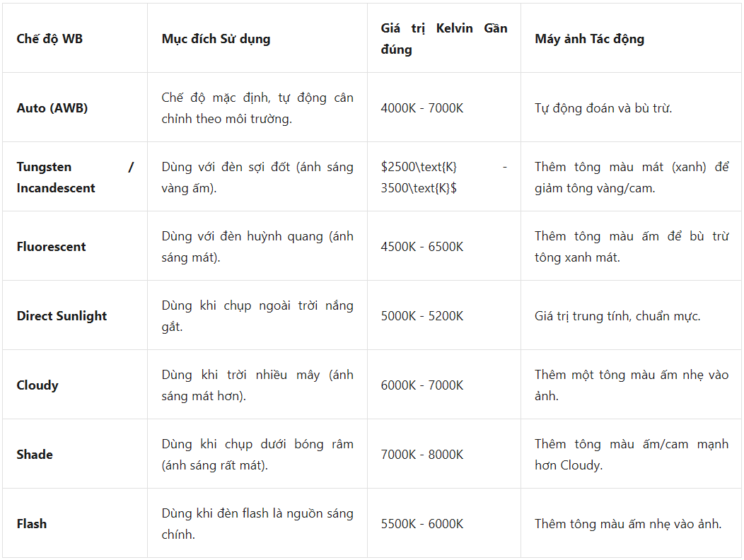Click the "Giá trị Kelvin Gần đúng" header
This screenshot has height=560, width=744.
pos(443,39)
